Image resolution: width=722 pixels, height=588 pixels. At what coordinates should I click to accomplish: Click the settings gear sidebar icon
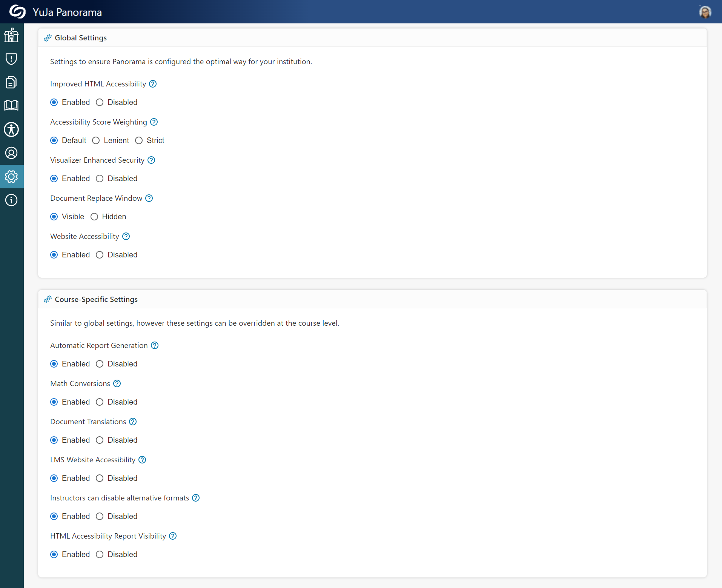11,177
